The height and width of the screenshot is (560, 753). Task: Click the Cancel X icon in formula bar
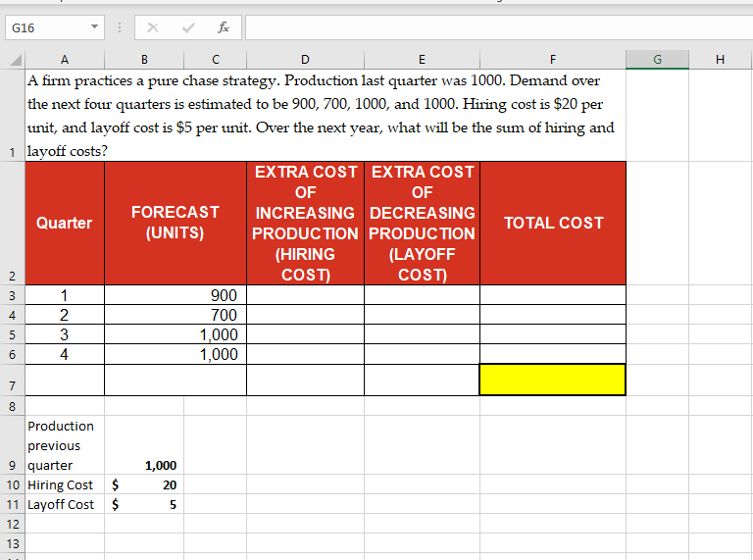point(153,27)
